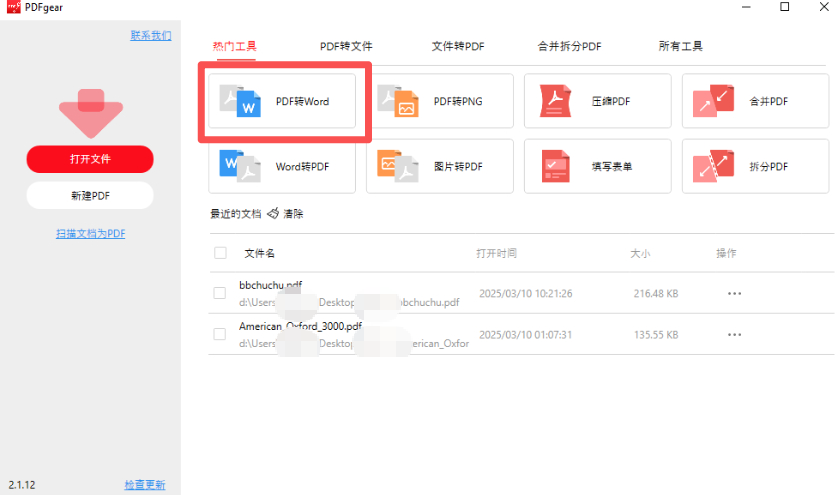Click the date 2025/03/10 10:21:26

point(526,294)
